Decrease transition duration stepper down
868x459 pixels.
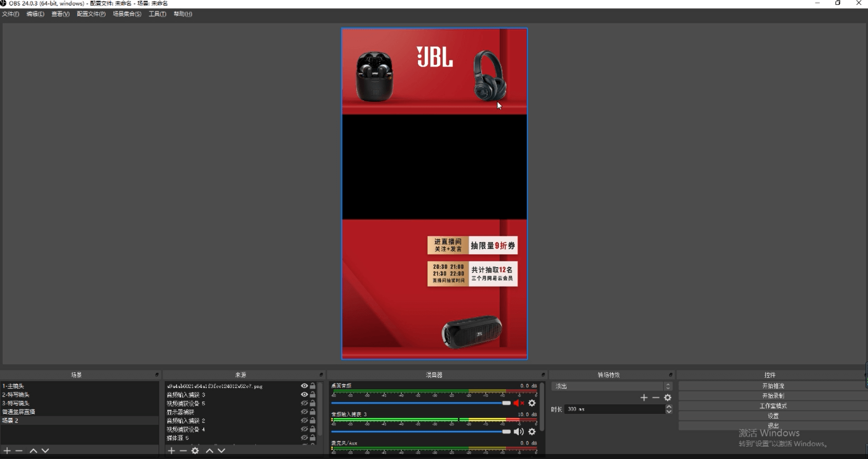click(x=669, y=411)
